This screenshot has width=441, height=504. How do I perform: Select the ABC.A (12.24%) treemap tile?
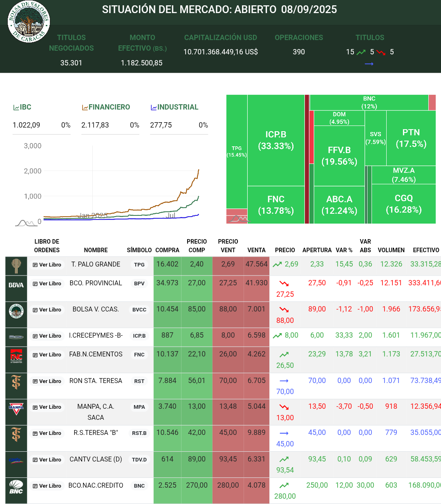(339, 205)
